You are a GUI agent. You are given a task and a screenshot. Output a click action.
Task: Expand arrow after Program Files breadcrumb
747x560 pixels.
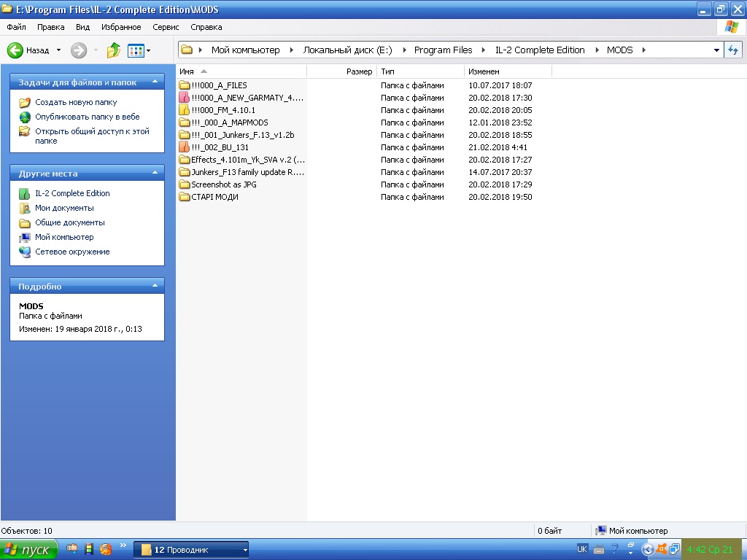point(483,50)
